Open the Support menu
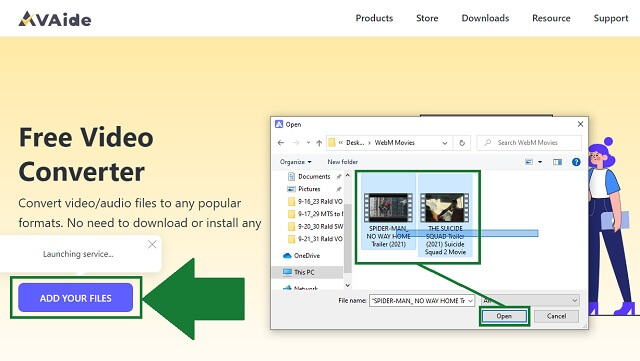The width and height of the screenshot is (640, 361). pyautogui.click(x=611, y=18)
